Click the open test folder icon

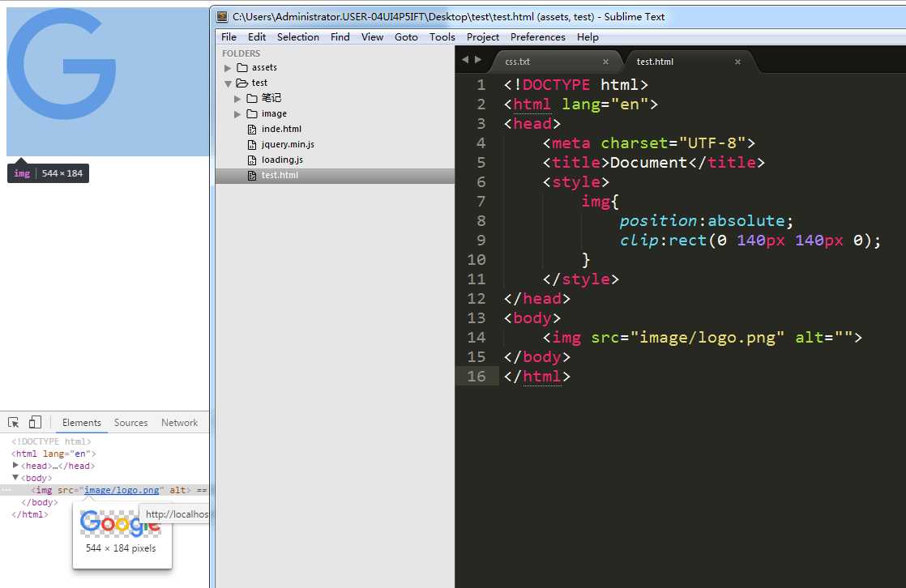point(242,83)
